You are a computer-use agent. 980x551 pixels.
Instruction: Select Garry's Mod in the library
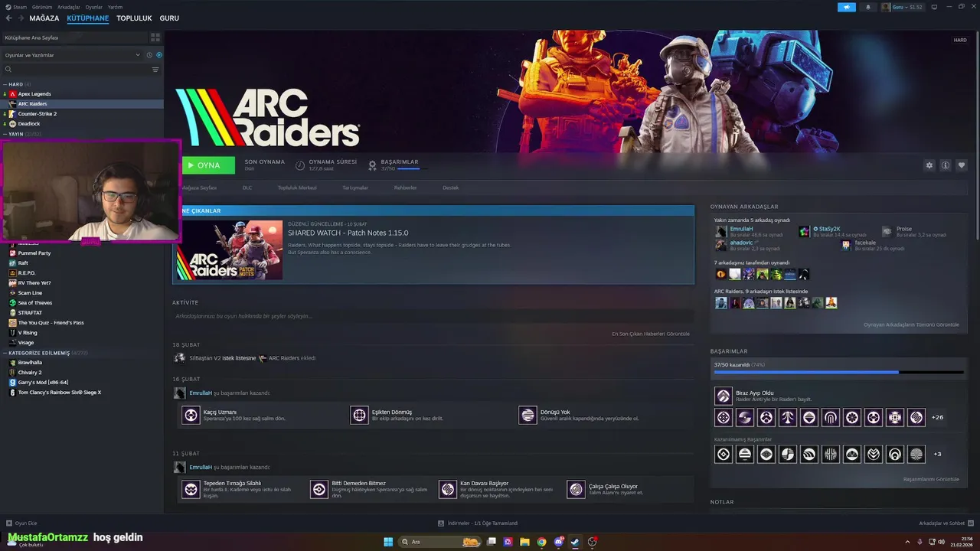(43, 383)
